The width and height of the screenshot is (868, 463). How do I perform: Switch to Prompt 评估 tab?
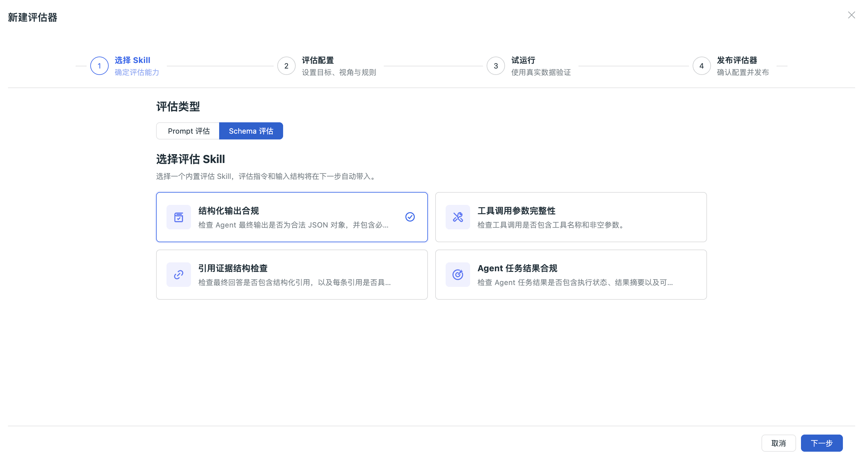pyautogui.click(x=188, y=131)
